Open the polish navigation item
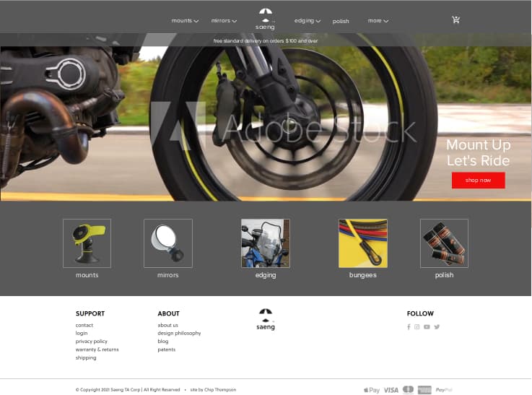The height and width of the screenshot is (395, 532). pos(341,21)
